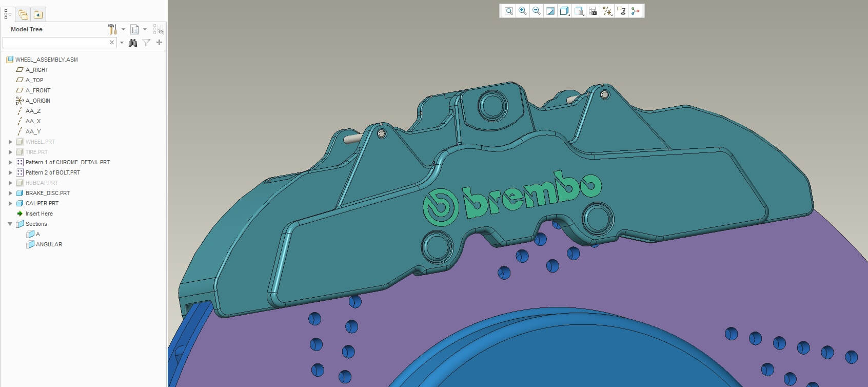The height and width of the screenshot is (387, 868).
Task: Expand the CALIPER.PRT node
Action: (10, 203)
